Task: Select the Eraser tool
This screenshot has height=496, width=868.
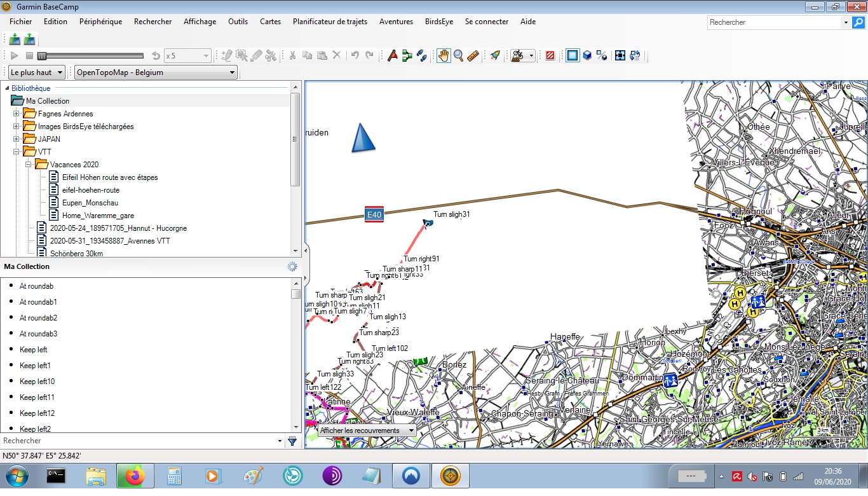Action: click(256, 56)
